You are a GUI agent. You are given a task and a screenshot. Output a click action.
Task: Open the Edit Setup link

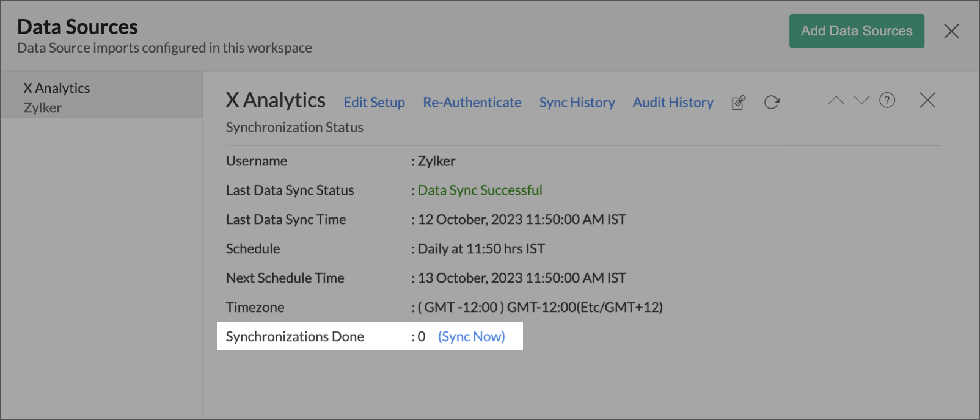pos(374,103)
